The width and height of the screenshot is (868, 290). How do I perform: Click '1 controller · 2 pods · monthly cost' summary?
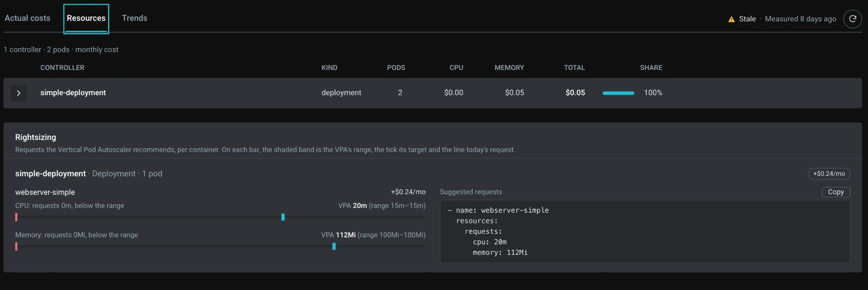click(61, 49)
